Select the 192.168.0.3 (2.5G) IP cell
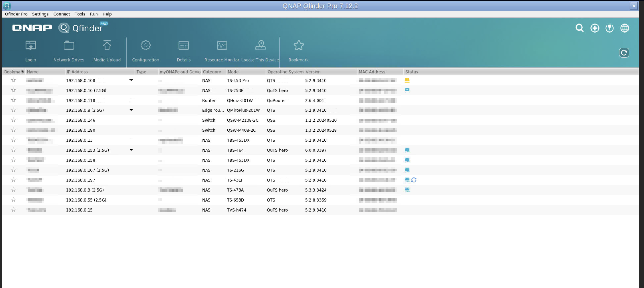The height and width of the screenshot is (288, 644). [x=85, y=190]
